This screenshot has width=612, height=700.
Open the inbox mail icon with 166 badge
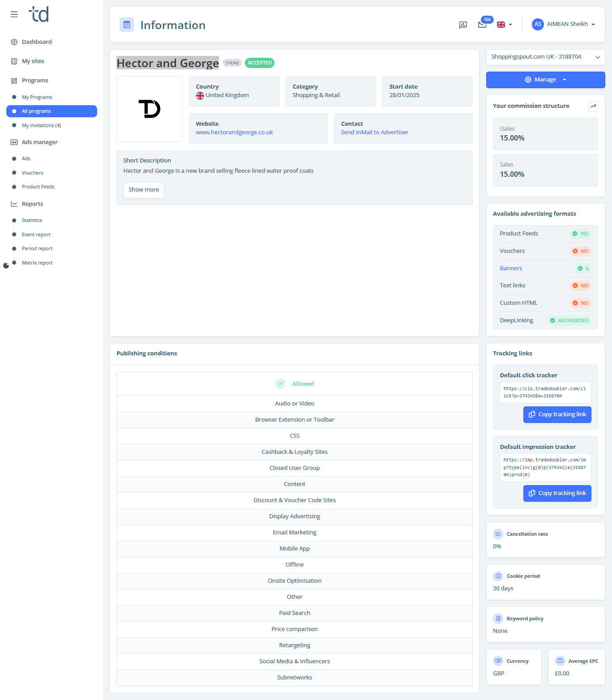(482, 25)
